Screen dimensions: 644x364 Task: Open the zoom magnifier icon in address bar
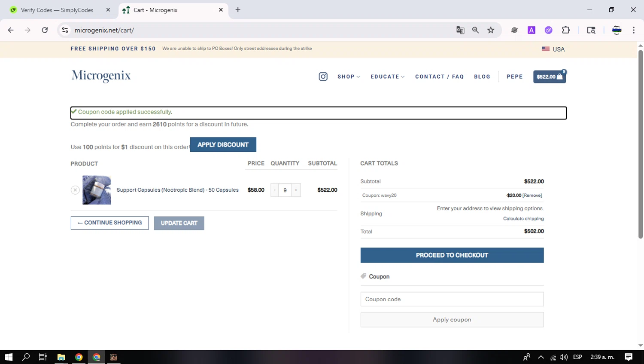tap(475, 30)
